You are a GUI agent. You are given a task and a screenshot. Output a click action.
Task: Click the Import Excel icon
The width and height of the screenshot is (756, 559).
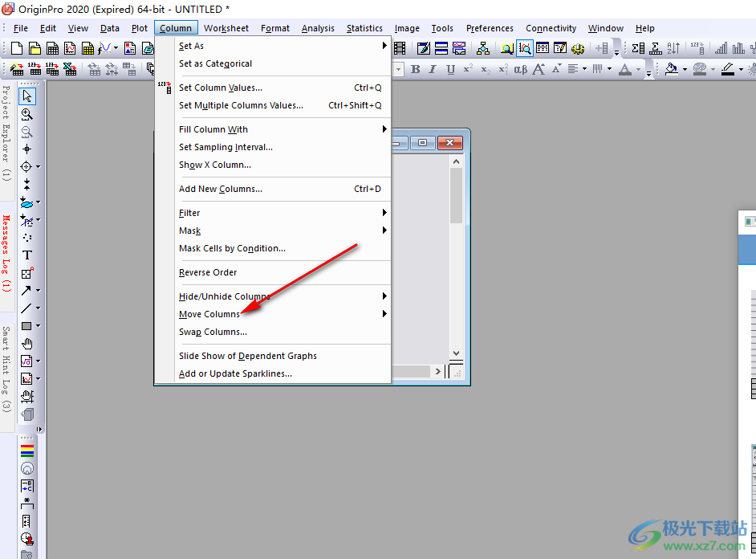point(70,69)
